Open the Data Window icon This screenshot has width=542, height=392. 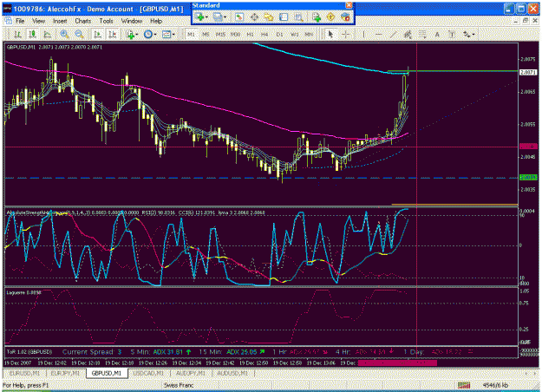pyautogui.click(x=254, y=16)
